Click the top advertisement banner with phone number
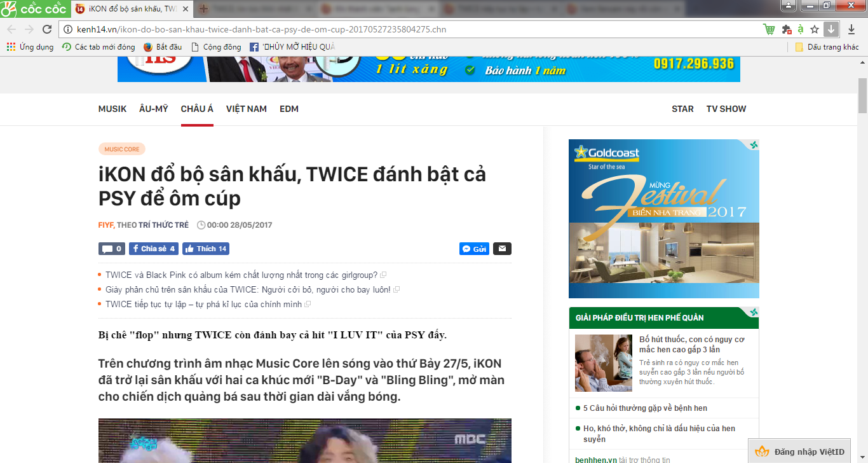868x463 pixels. (429, 69)
